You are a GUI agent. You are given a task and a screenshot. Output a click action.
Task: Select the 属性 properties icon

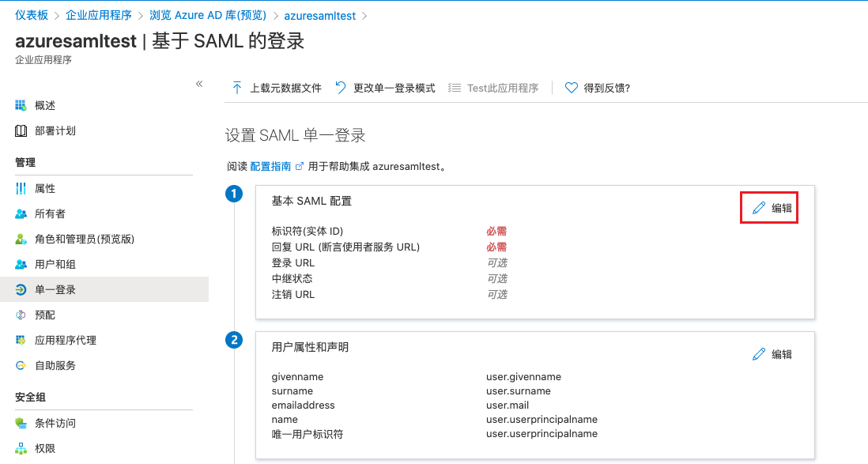tap(21, 189)
